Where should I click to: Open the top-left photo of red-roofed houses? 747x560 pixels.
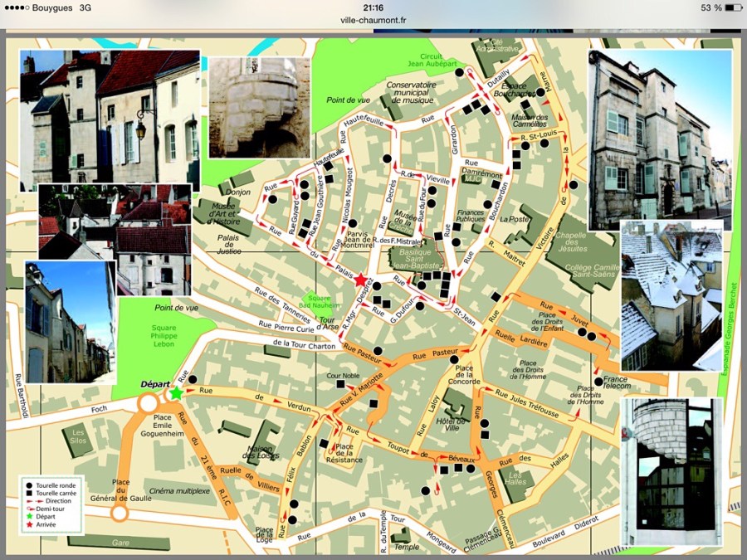(110, 114)
